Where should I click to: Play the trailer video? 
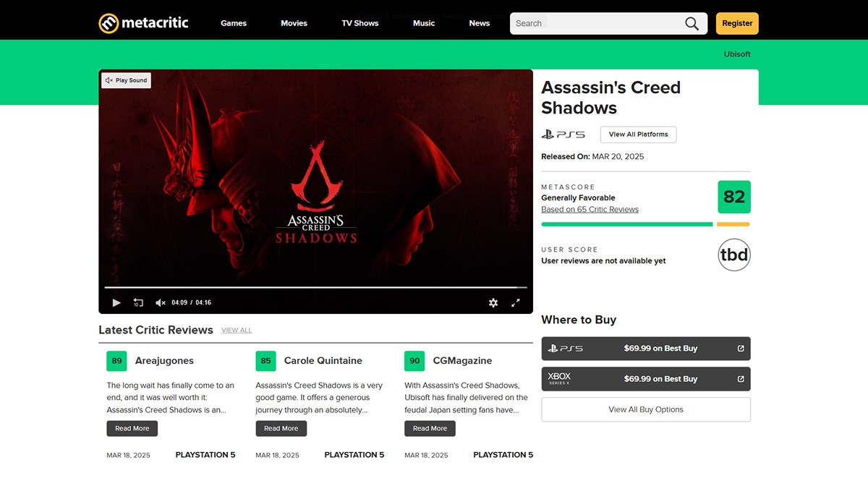[116, 303]
